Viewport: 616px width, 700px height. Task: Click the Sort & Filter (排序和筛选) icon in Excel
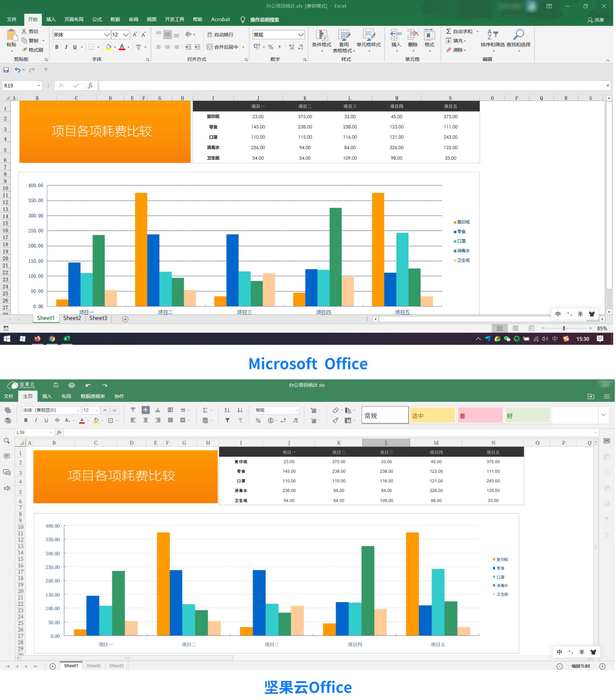pyautogui.click(x=493, y=35)
